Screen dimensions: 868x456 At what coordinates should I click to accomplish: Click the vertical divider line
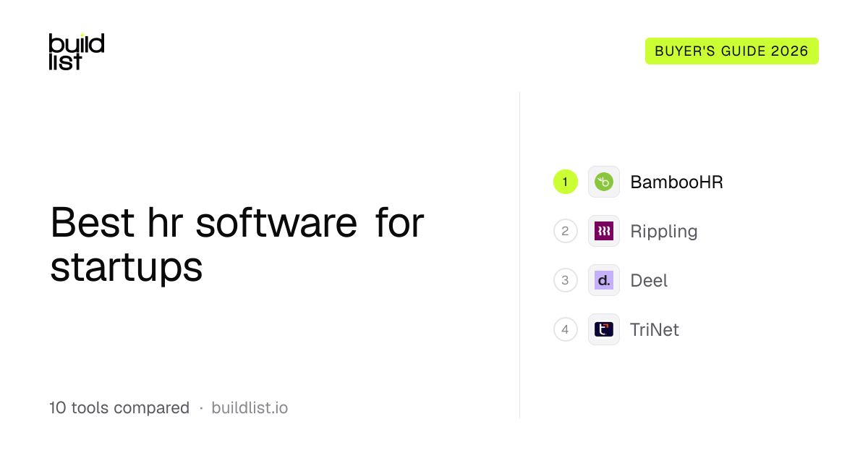coord(520,255)
